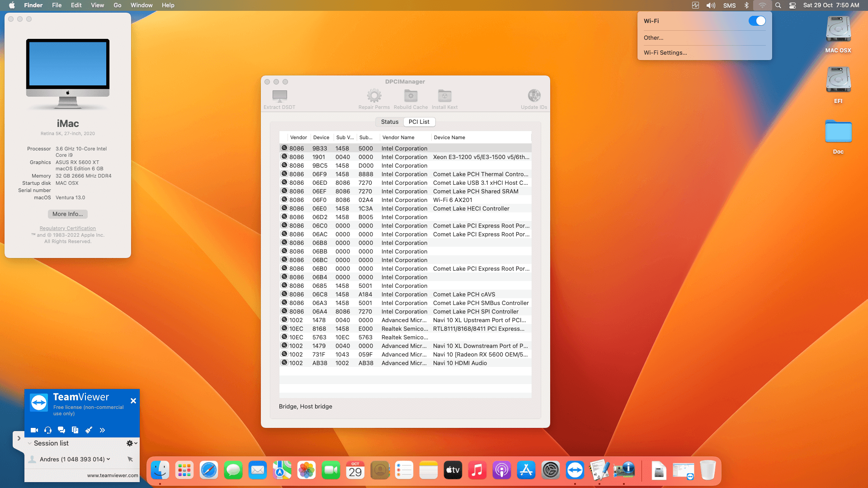Open the Apple menu

coord(12,5)
